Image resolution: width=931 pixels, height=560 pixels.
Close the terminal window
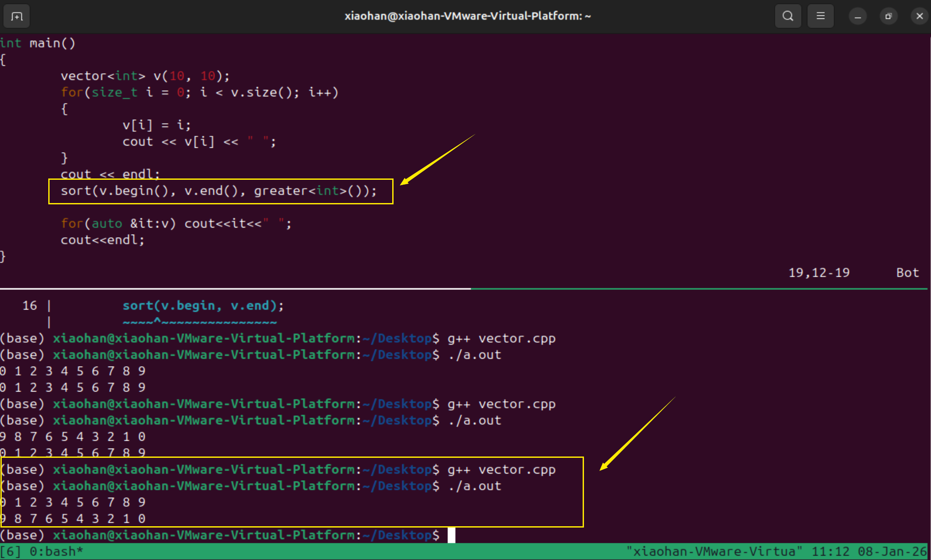[x=920, y=16]
